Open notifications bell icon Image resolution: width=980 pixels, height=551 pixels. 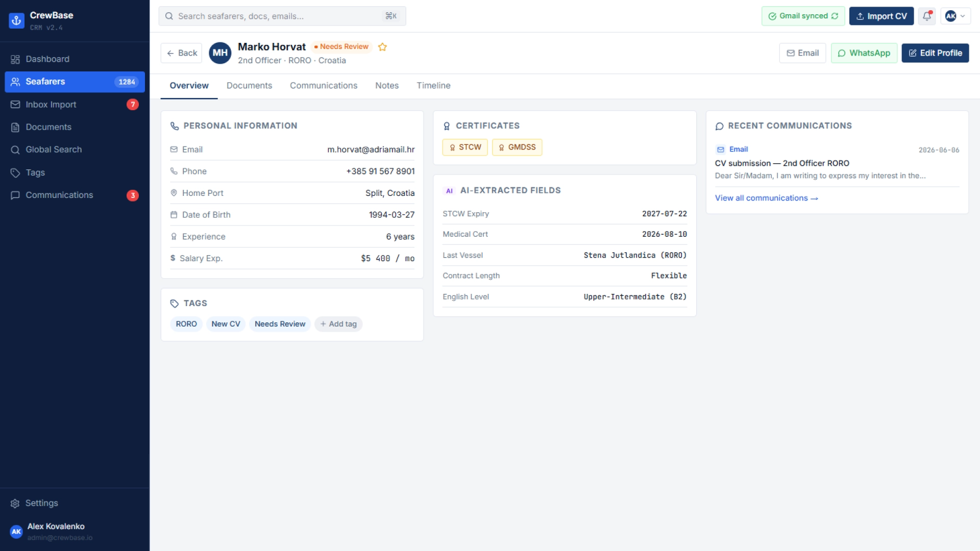(927, 16)
